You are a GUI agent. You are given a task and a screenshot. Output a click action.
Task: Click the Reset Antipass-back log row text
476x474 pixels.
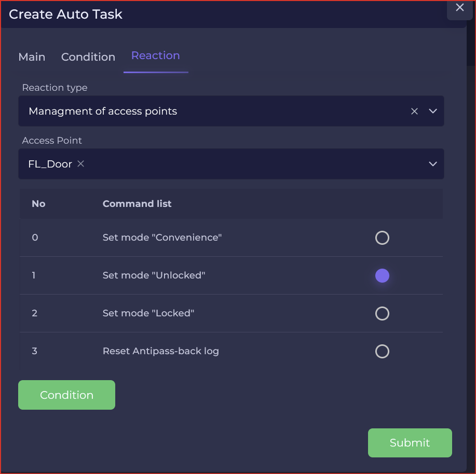coord(160,351)
